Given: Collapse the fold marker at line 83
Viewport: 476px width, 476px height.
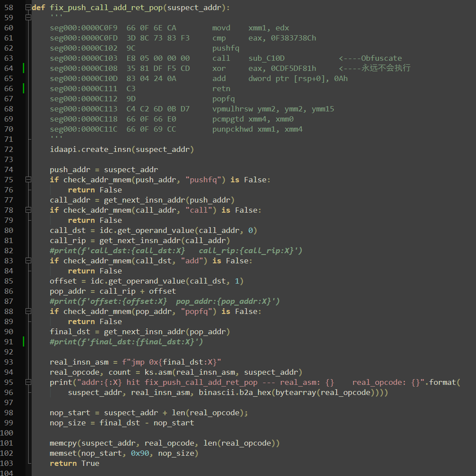Looking at the screenshot, I should click(28, 261).
